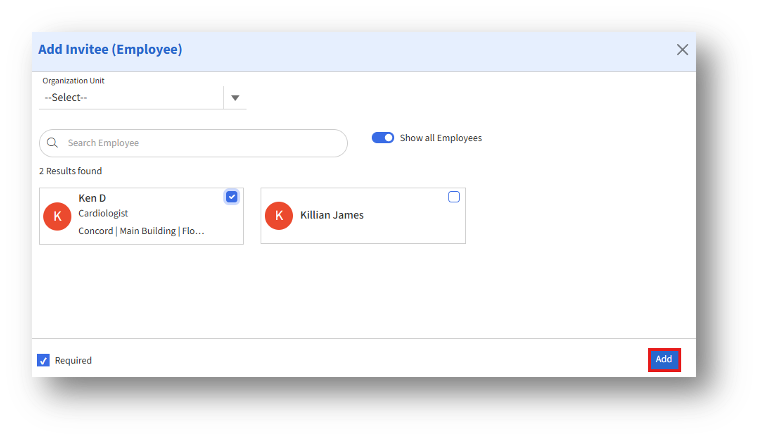The width and height of the screenshot is (758, 440).
Task: Turn off Show all Employees switch
Action: click(383, 138)
